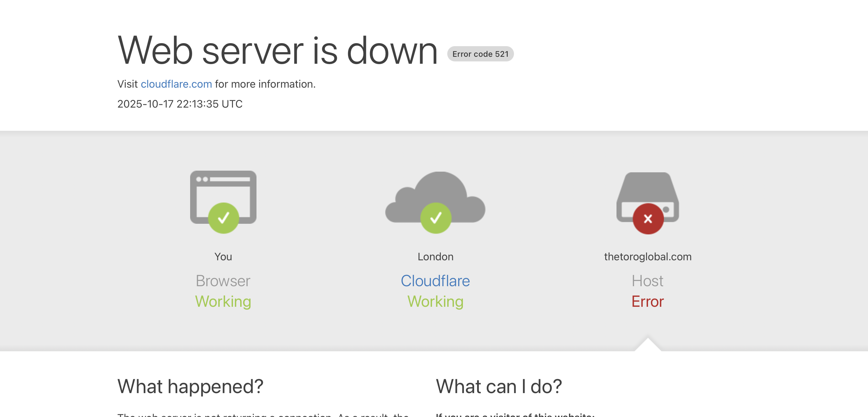This screenshot has height=417, width=868.
Task: Click the 'London' location label
Action: pyautogui.click(x=435, y=257)
